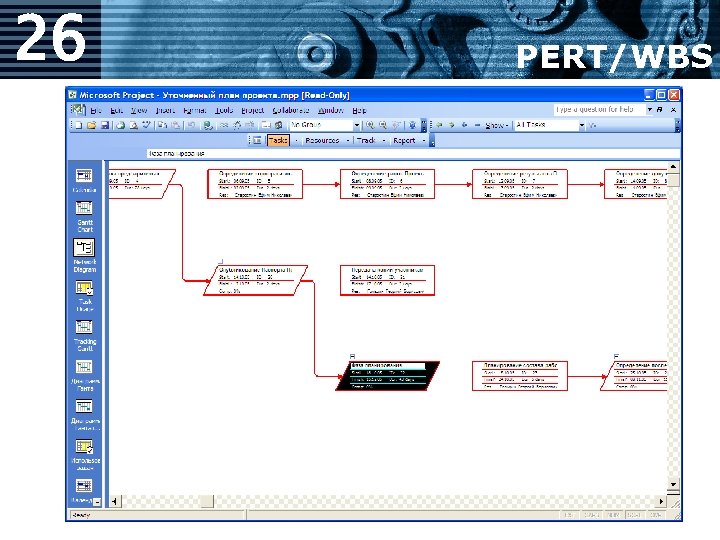Select the top-row task node with ID 5
This screenshot has width=720, height=540.
(255, 184)
